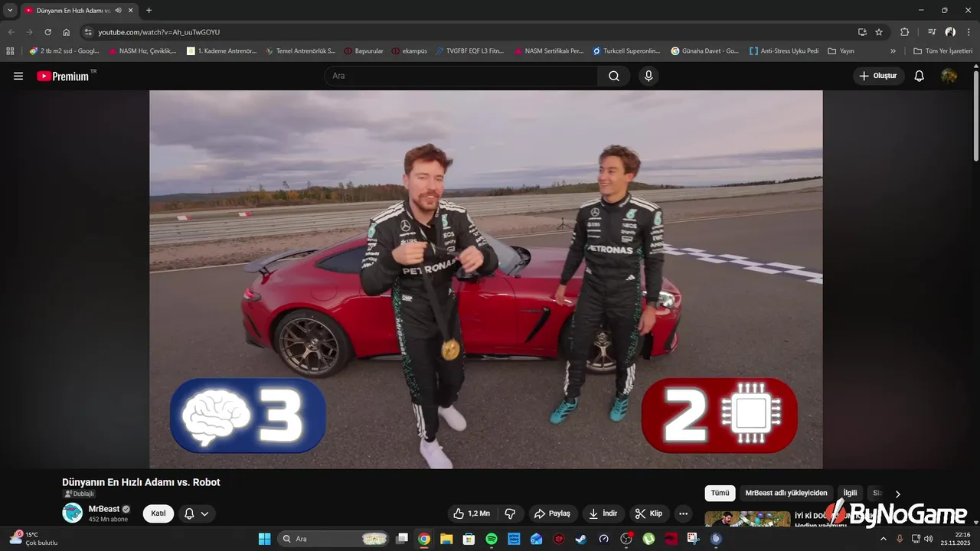Viewport: 980px width, 551px height.
Task: Open apps grid in bookmarks bar
Action: (10, 51)
